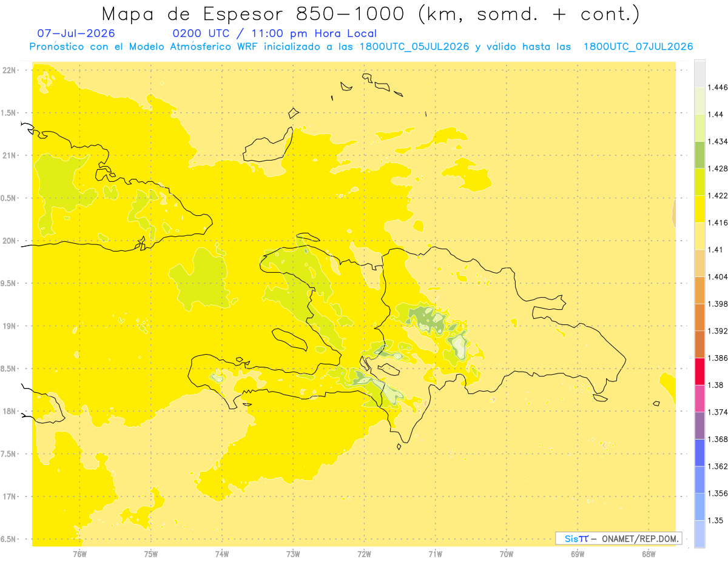The image size is (728, 562).
Task: Click the '68W' longitude label
Action: (x=649, y=554)
